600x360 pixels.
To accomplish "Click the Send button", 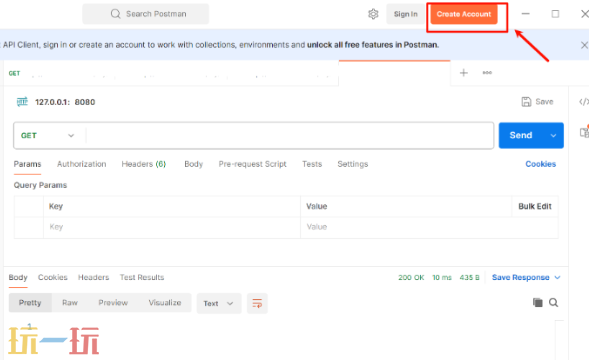I will point(521,135).
